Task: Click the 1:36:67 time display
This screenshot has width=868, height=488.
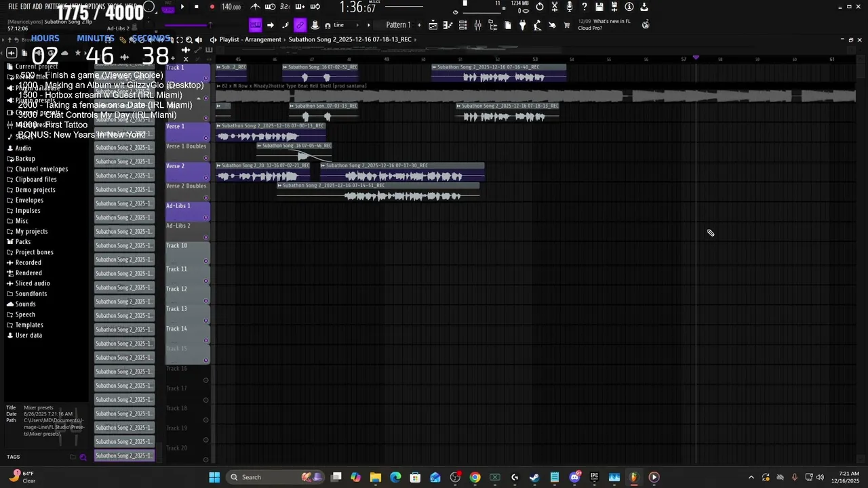Action: click(x=358, y=7)
